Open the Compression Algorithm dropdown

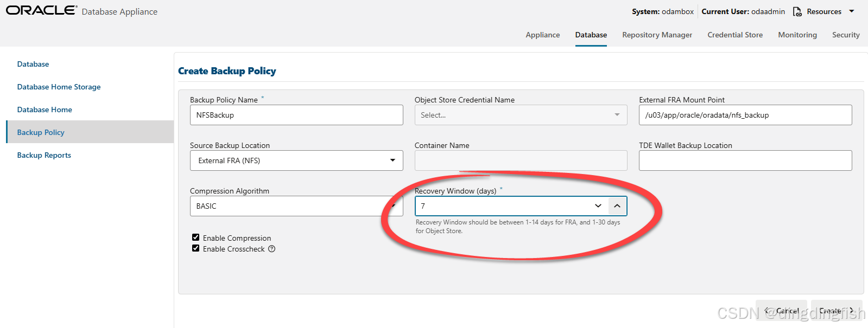pyautogui.click(x=296, y=206)
